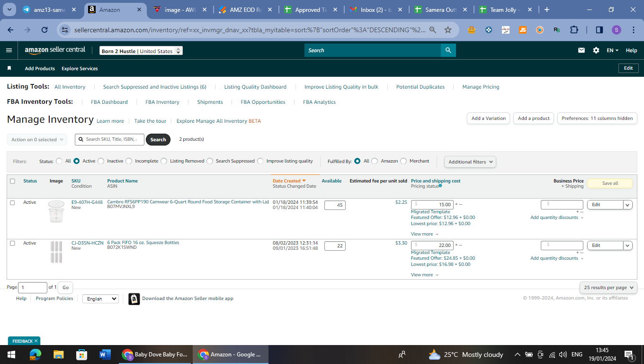Bookmark this page with the star icon
The width and height of the screenshot is (644, 364).
[x=448, y=30]
